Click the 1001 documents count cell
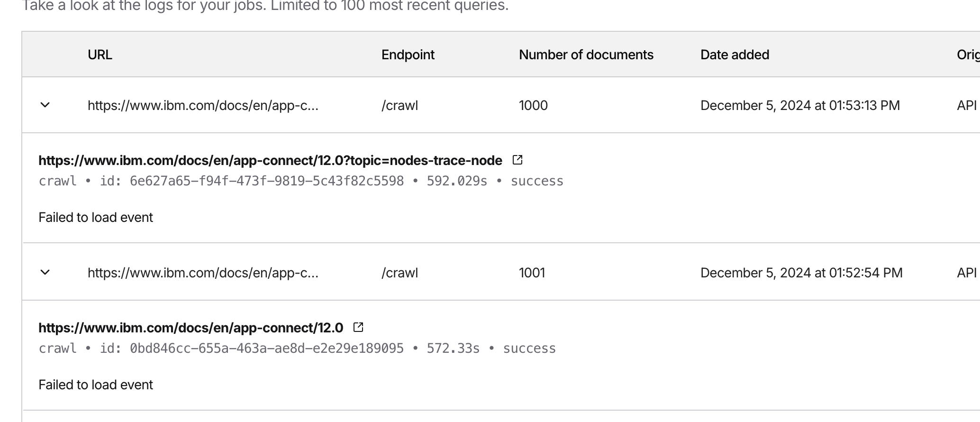This screenshot has height=422, width=980. point(532,273)
